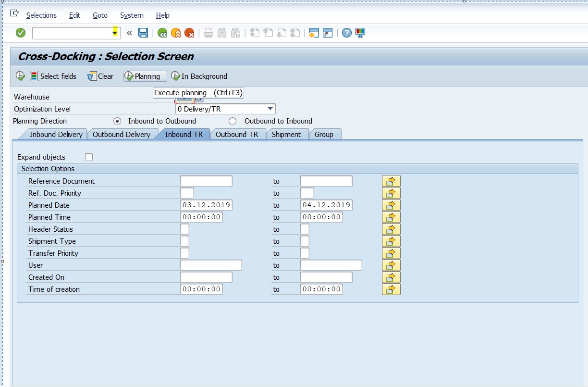
Task: Open the System menu
Action: click(x=132, y=15)
